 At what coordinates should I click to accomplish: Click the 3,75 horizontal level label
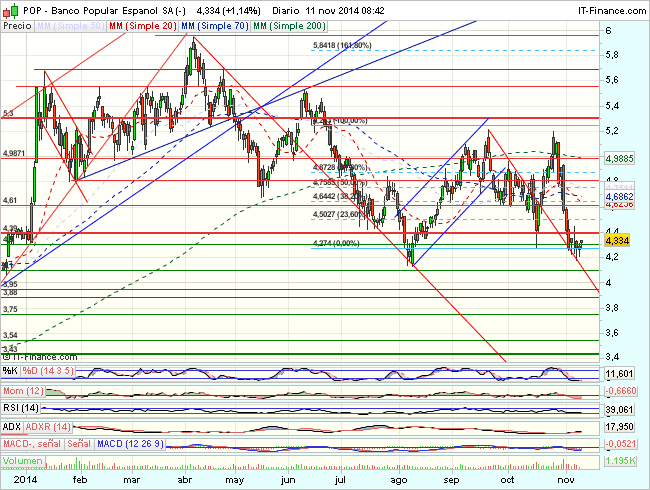[10, 309]
